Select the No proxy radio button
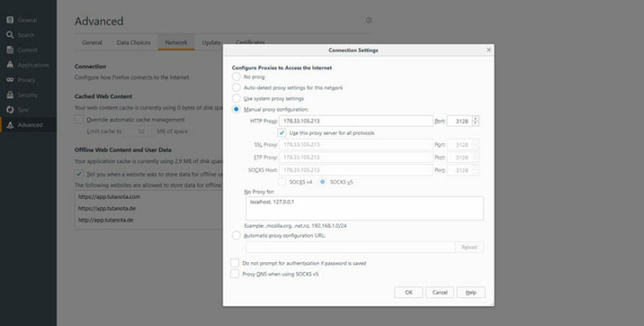 coord(236,77)
